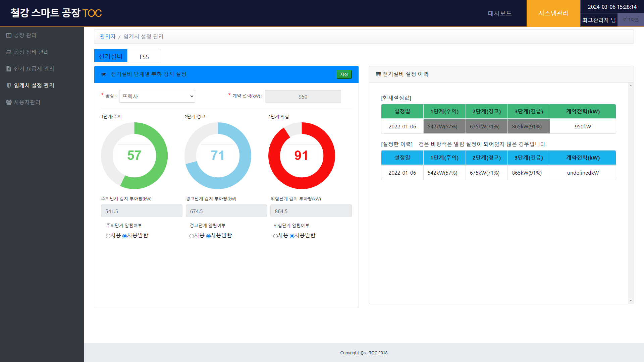Viewport: 644px width, 362px height.
Task: Open the 공장 dropdown showing 프릭사
Action: tap(157, 96)
